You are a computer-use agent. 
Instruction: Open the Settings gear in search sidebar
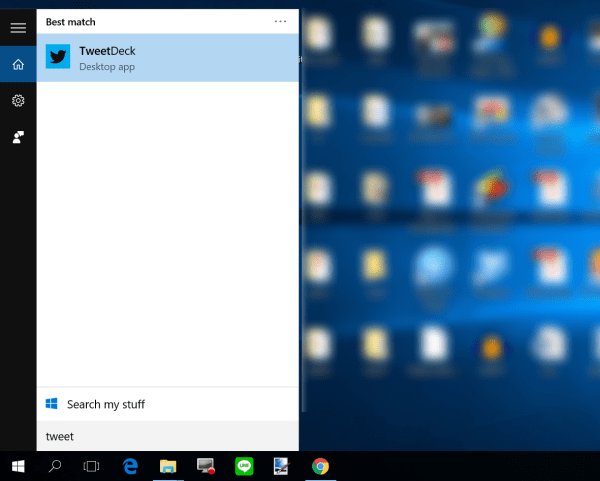pos(18,101)
